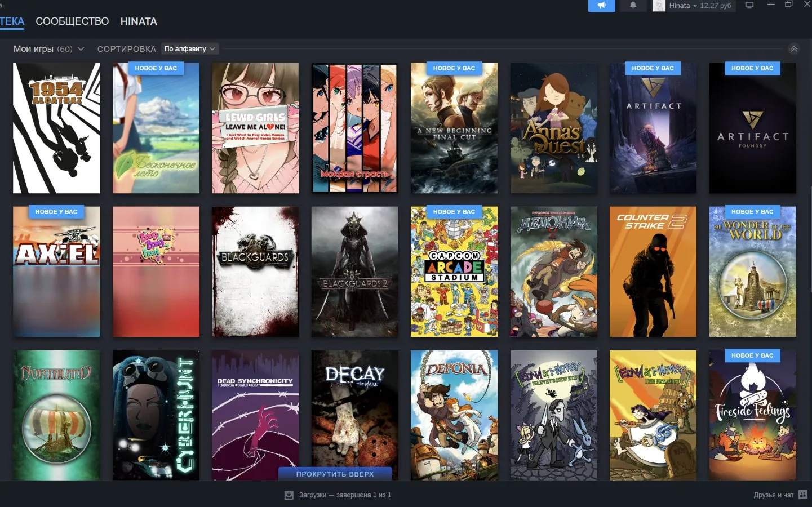The height and width of the screenshot is (507, 812).
Task: Select the Dead Synchronicity game cover
Action: pyautogui.click(x=255, y=415)
